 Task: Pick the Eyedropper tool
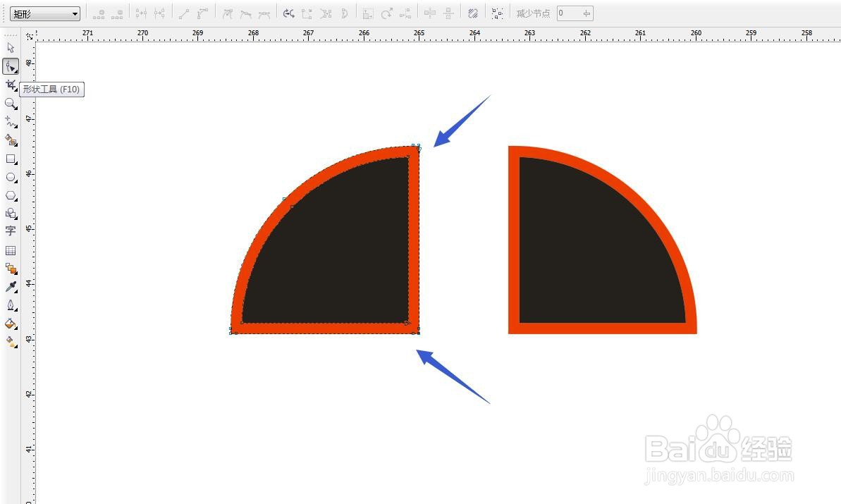coord(11,287)
